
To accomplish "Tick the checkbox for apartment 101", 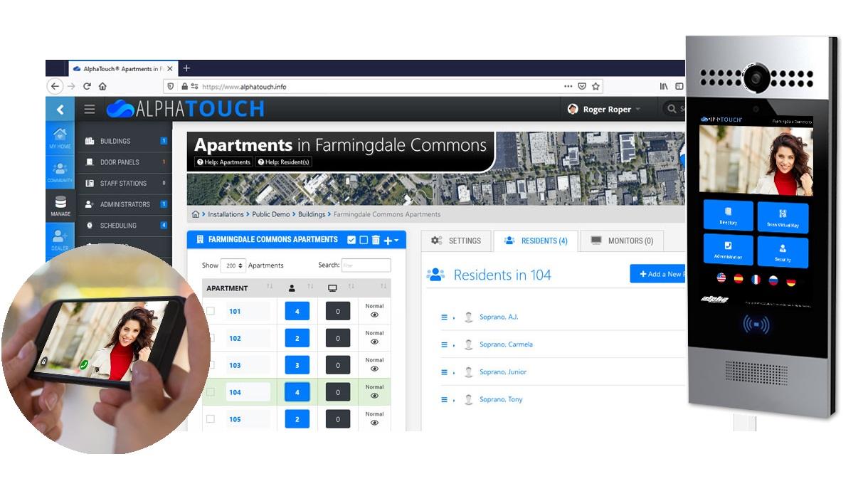I will pyautogui.click(x=211, y=311).
